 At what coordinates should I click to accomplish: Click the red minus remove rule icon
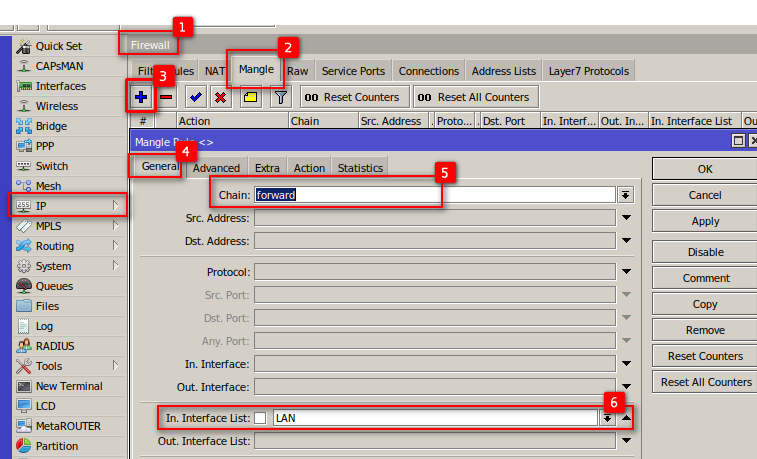pos(167,97)
